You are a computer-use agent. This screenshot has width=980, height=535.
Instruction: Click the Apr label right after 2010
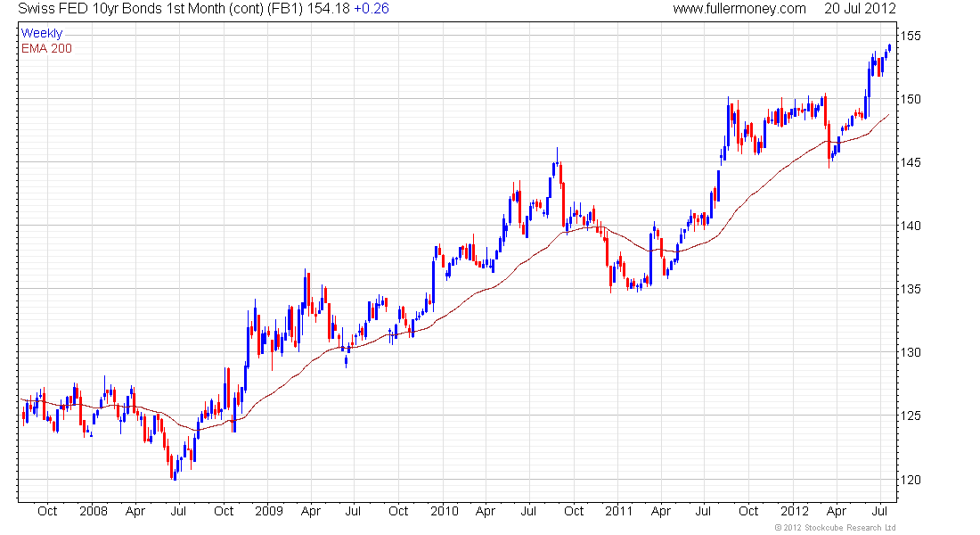(x=485, y=511)
